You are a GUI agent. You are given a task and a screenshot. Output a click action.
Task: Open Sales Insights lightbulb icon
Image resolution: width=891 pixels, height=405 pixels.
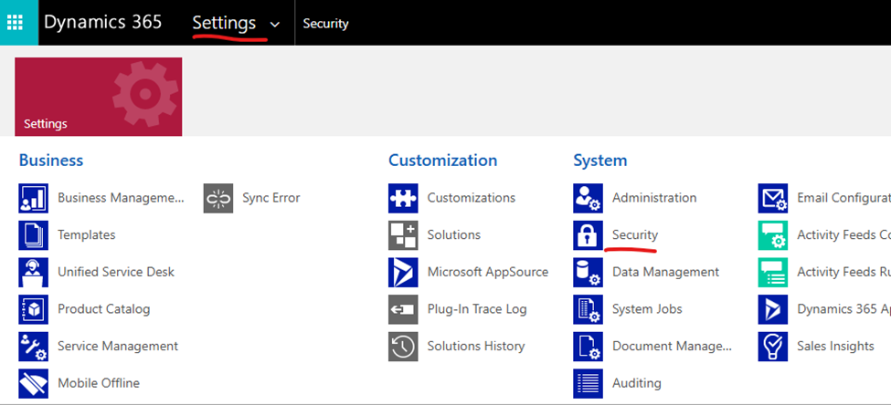coord(773,346)
